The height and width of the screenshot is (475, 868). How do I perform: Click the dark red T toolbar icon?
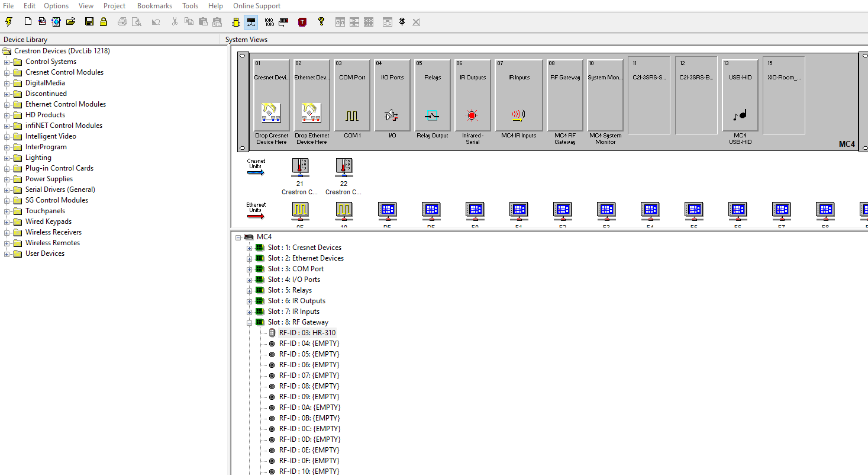click(x=302, y=22)
